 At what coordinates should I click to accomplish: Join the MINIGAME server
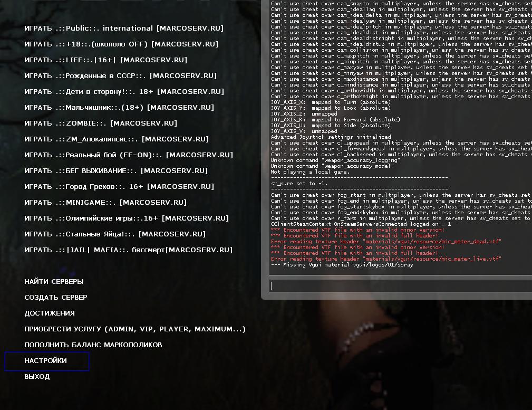105,203
